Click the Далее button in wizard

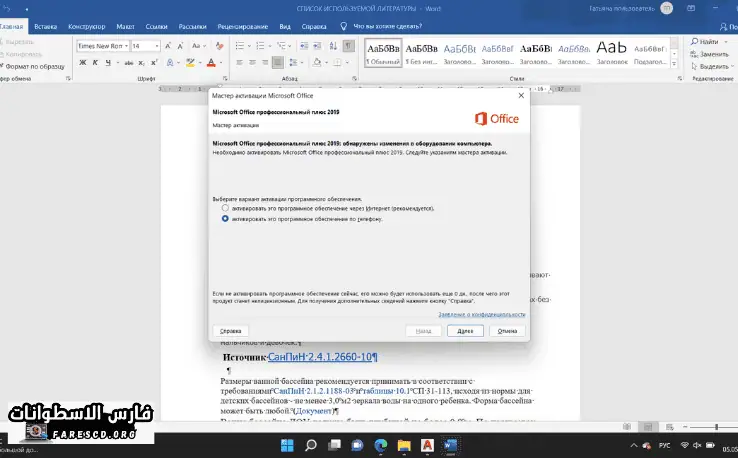(458, 330)
